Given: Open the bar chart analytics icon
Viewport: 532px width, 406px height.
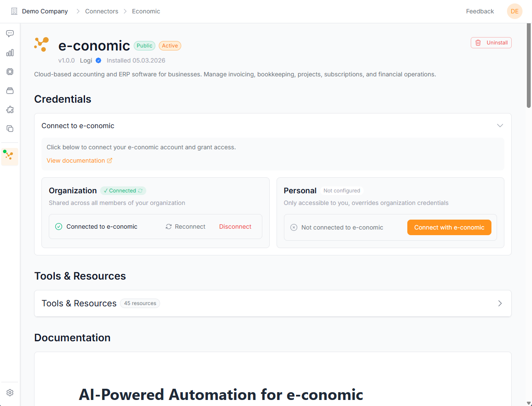Looking at the screenshot, I should (x=10, y=53).
